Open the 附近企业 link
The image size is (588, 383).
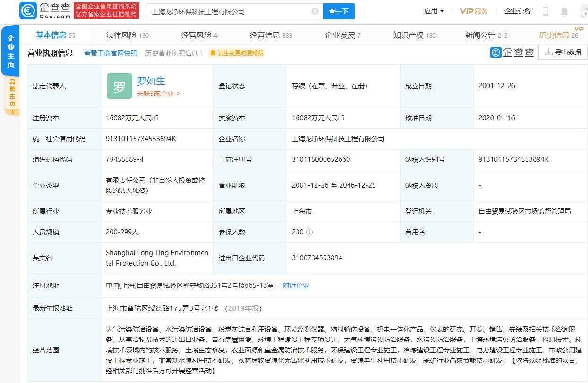[296, 285]
